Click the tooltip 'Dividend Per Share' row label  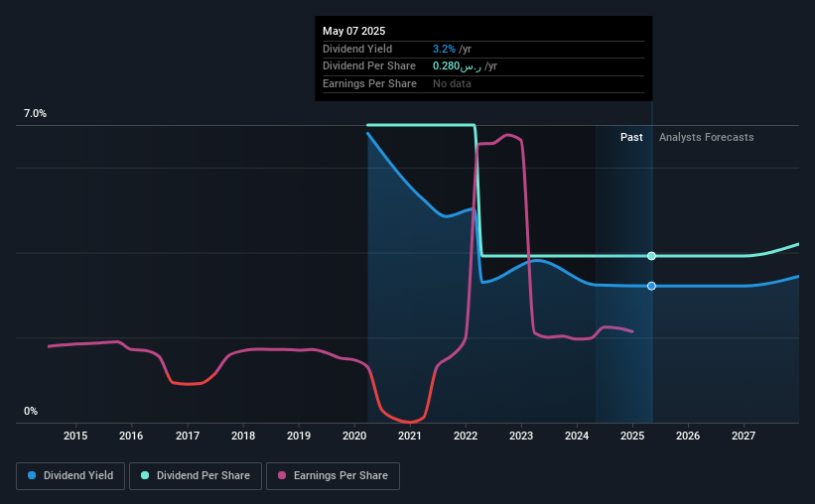[369, 66]
